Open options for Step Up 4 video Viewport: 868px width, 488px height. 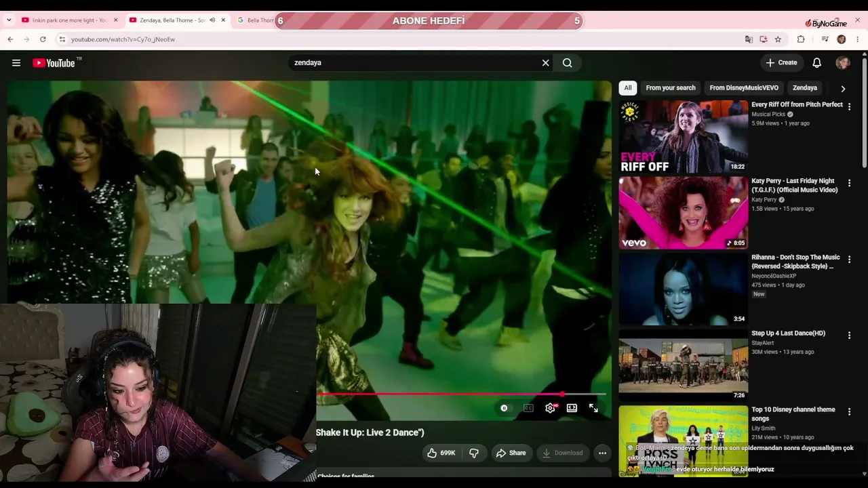click(x=849, y=335)
